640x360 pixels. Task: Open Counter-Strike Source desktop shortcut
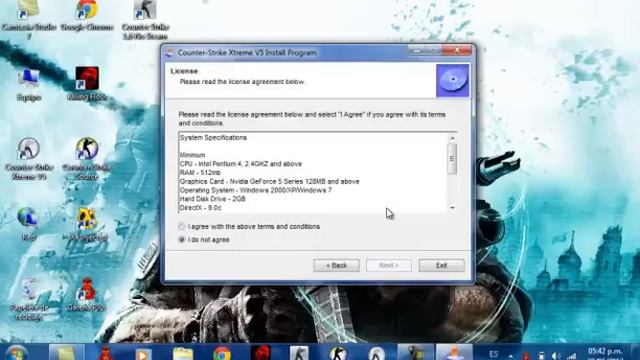(x=87, y=158)
